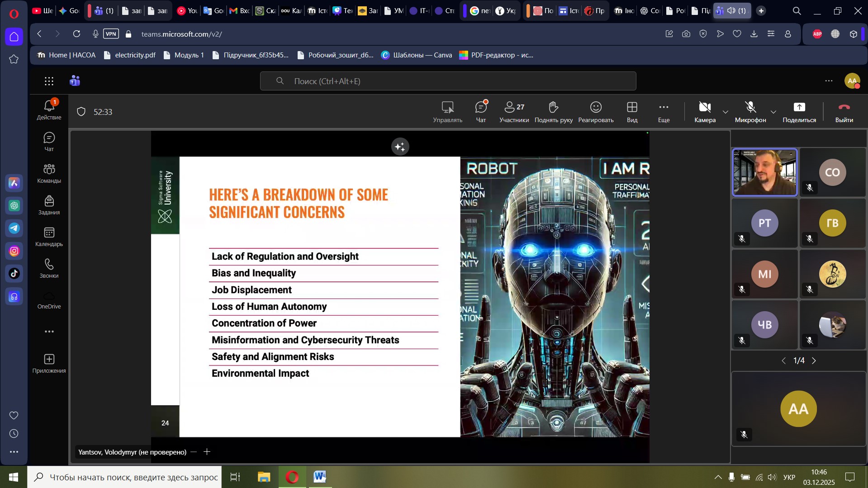This screenshot has height=488, width=868.
Task: Open Word from the taskbar
Action: tap(320, 477)
